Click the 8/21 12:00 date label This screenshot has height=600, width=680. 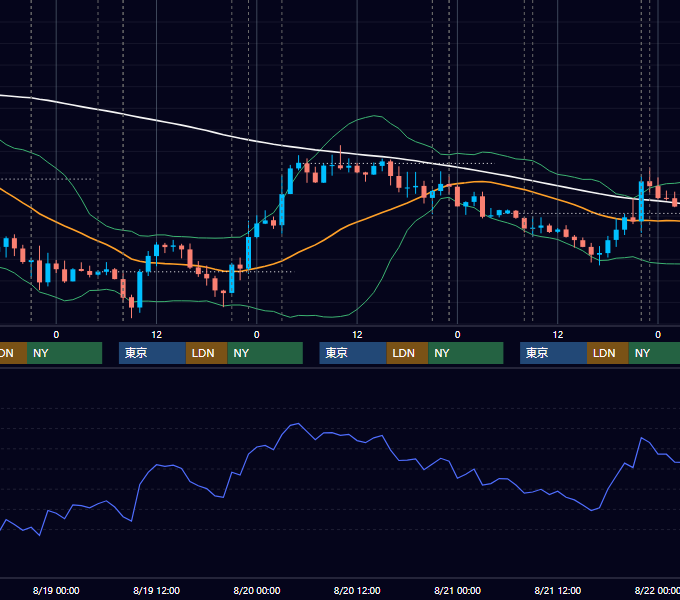click(558, 590)
